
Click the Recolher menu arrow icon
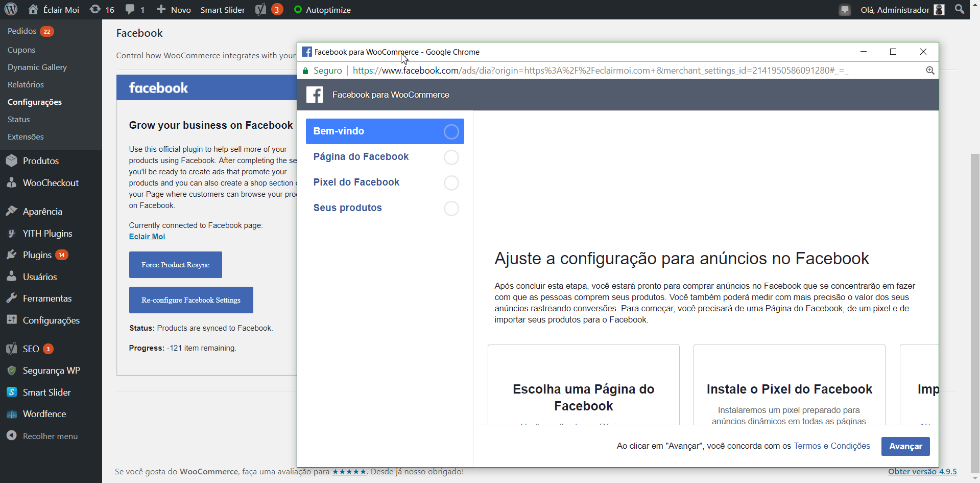click(x=12, y=435)
